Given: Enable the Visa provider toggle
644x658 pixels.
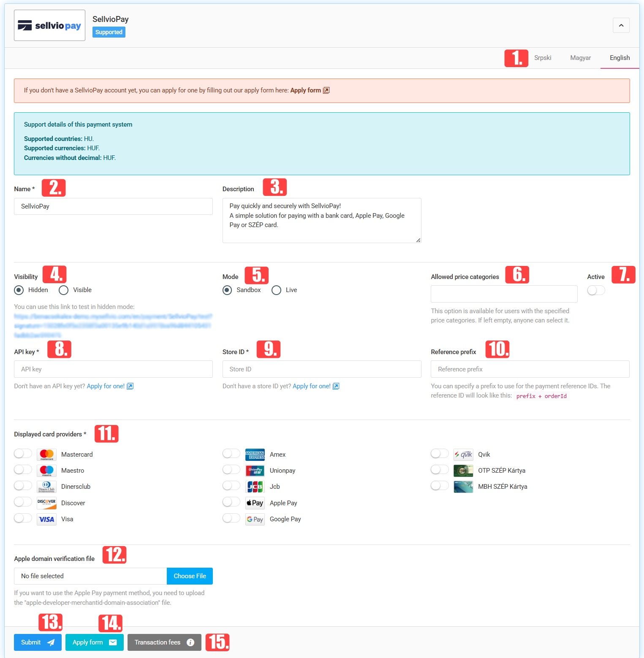Looking at the screenshot, I should [23, 518].
